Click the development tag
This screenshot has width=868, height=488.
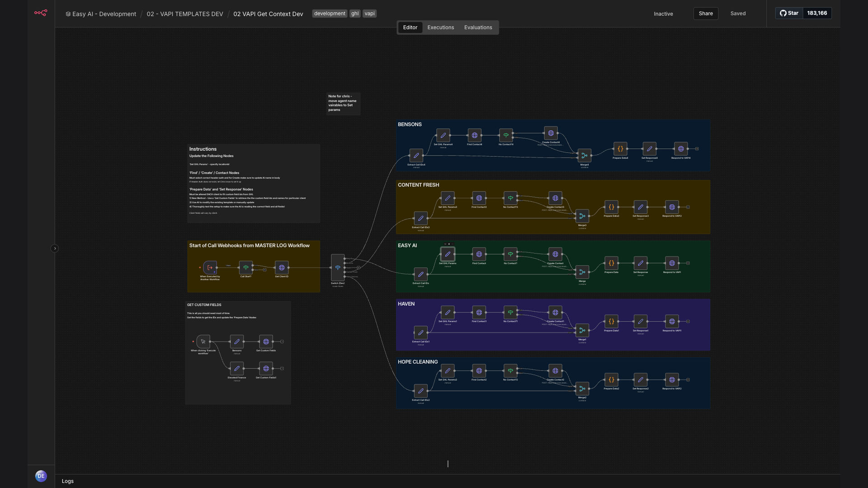coord(330,14)
